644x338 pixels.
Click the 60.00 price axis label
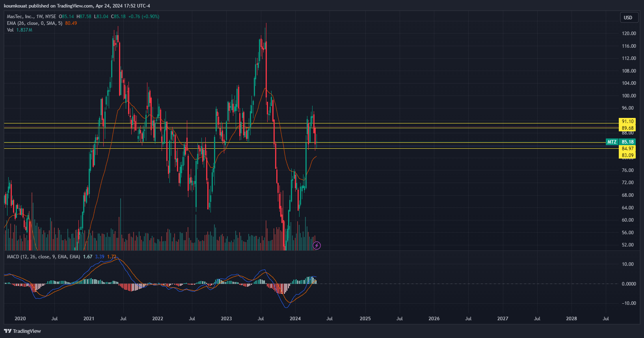coord(628,220)
